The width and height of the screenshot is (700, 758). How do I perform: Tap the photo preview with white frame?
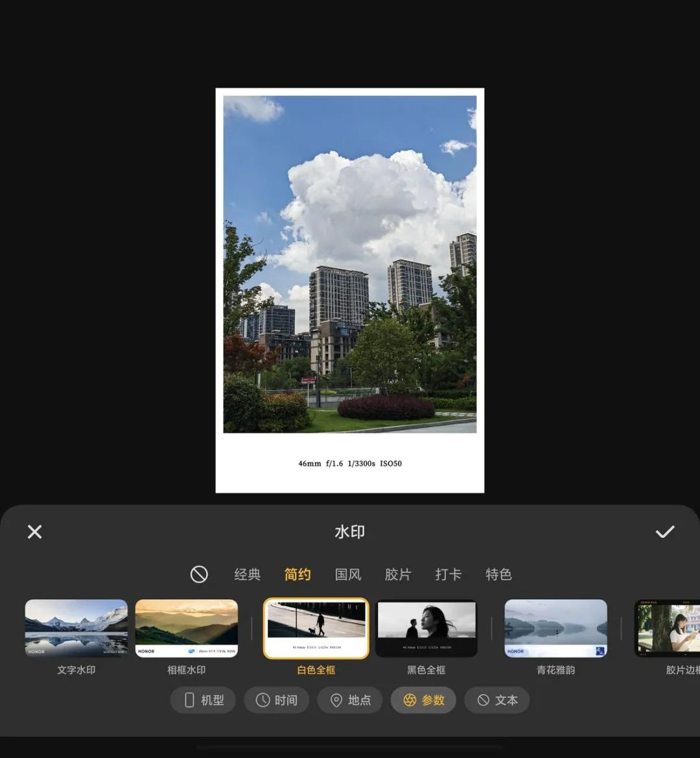pos(350,290)
